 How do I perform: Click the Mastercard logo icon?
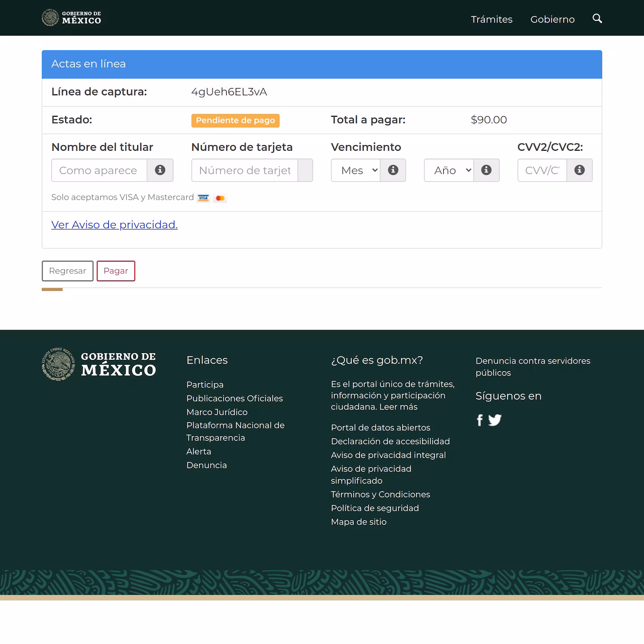click(x=220, y=198)
